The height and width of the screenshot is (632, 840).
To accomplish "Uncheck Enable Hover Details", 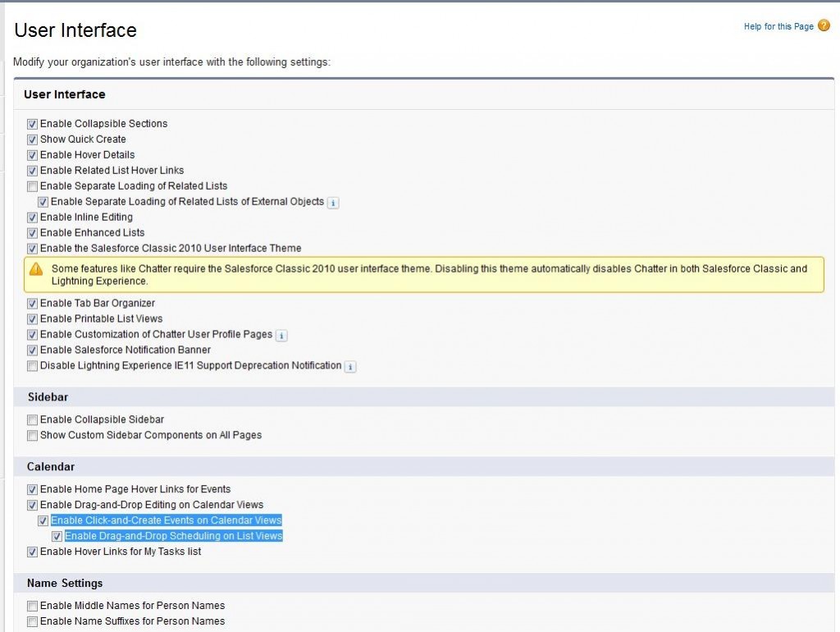I will pyautogui.click(x=32, y=154).
